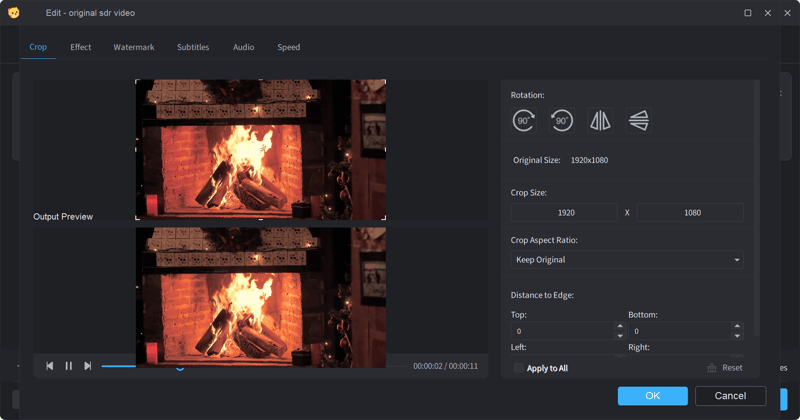Click the crop width input field
The height and width of the screenshot is (420, 800).
(564, 213)
